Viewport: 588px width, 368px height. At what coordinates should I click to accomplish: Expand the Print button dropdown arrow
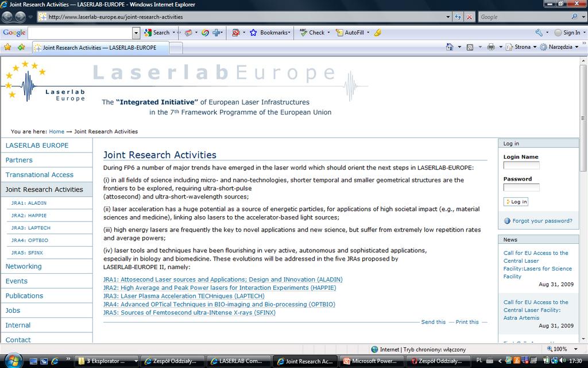click(x=500, y=47)
